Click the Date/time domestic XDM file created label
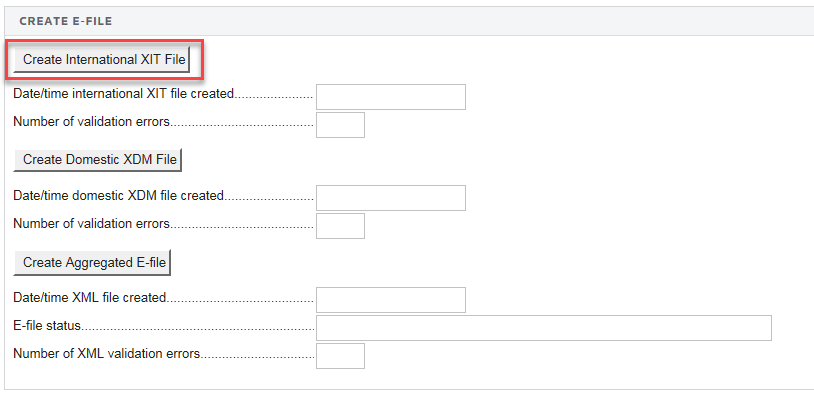Screen dimensions: 814x395 tap(118, 196)
